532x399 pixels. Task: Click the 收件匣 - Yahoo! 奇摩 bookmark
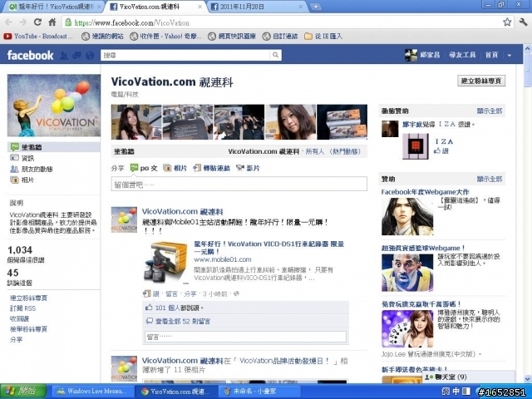point(166,36)
